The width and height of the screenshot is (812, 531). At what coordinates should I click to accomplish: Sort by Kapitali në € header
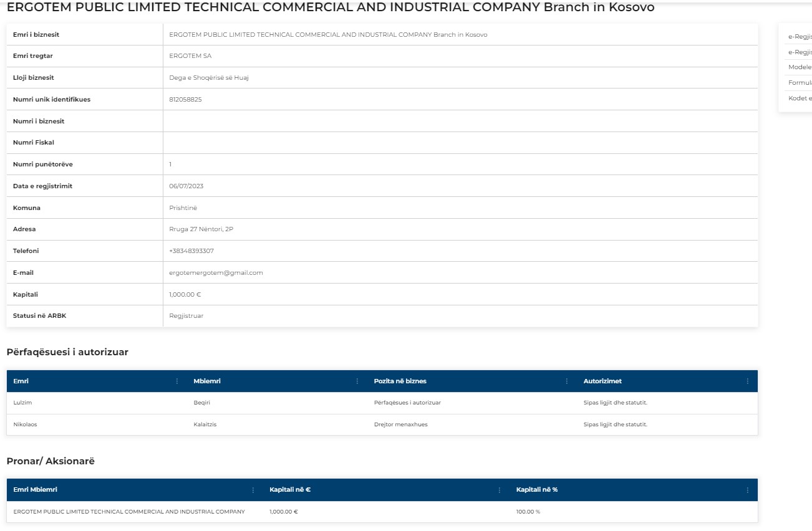pyautogui.click(x=290, y=490)
